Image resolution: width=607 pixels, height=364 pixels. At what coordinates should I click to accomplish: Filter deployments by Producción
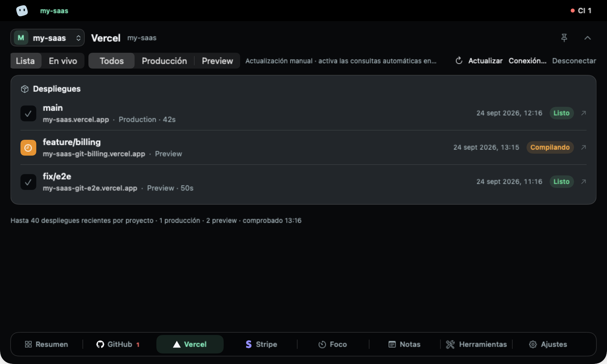[164, 61]
